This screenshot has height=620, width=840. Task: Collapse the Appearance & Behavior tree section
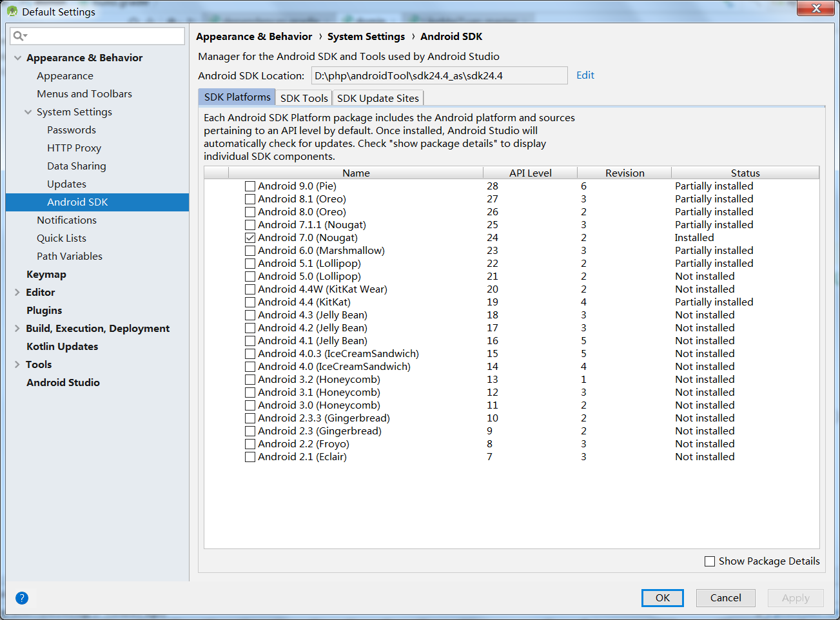(18, 58)
